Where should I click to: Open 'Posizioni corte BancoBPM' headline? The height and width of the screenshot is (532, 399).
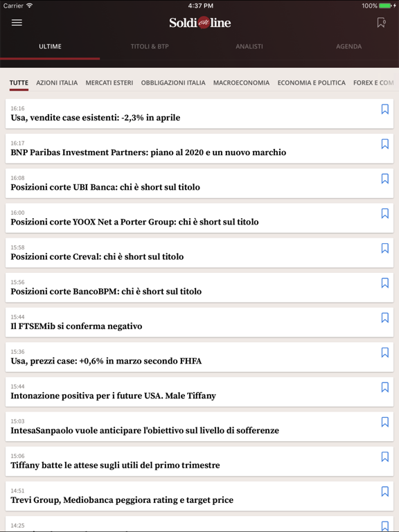[x=106, y=292]
